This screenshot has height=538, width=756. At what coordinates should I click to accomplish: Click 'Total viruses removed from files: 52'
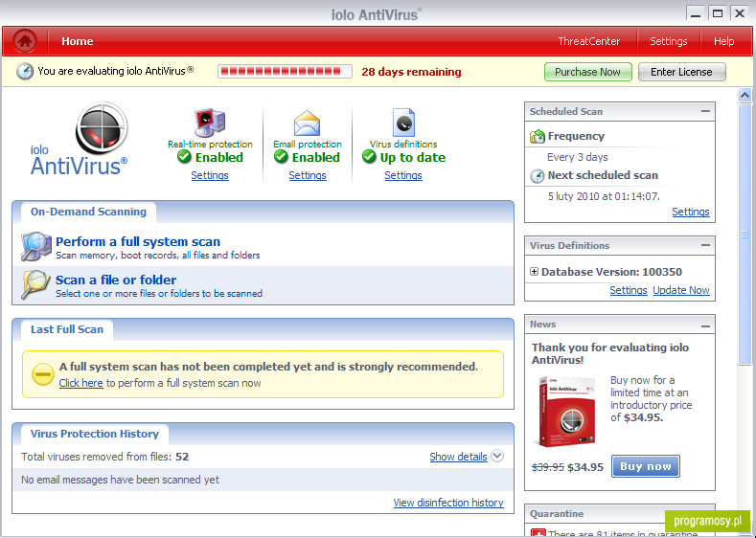(x=105, y=457)
